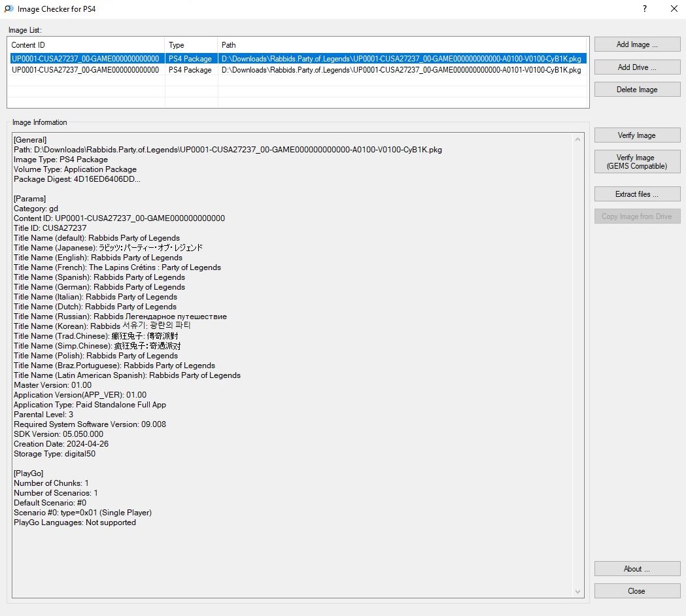Click the first row's Content ID cell
The width and height of the screenshot is (686, 616).
[85, 59]
